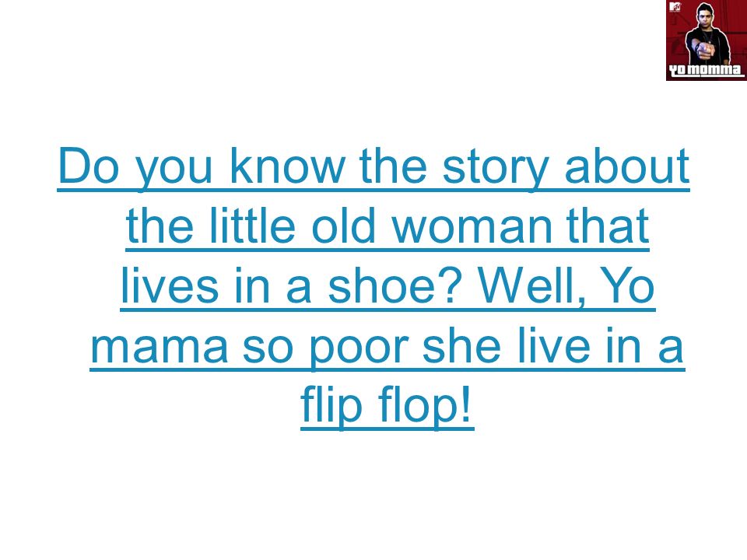Click the word 'little' in the second line
Image resolution: width=747 pixels, height=560 pixels.
pos(252,226)
